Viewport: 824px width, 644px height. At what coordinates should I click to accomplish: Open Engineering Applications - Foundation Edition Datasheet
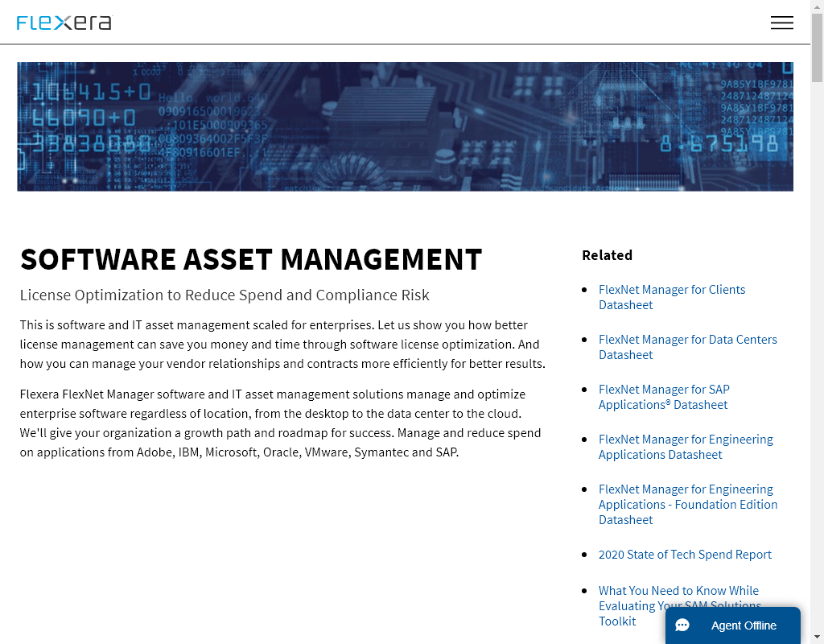pyautogui.click(x=688, y=504)
